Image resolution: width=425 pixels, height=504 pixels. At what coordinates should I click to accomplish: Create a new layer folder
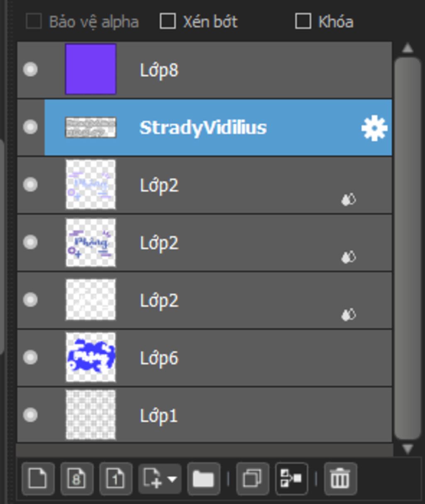[x=203, y=479]
